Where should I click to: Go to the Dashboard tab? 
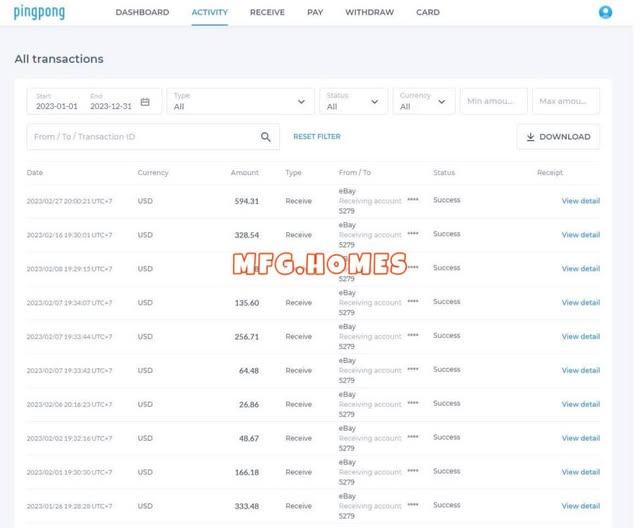point(142,12)
